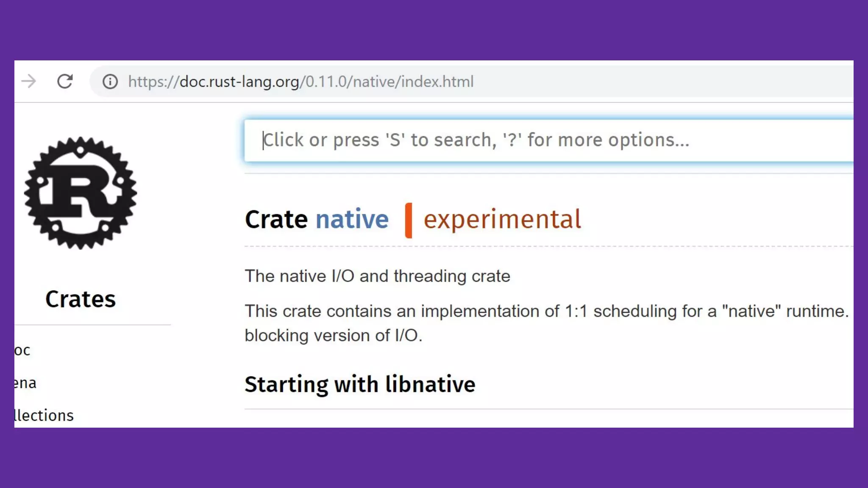Click the orange stability marker bar
This screenshot has height=488, width=868.
coord(409,220)
